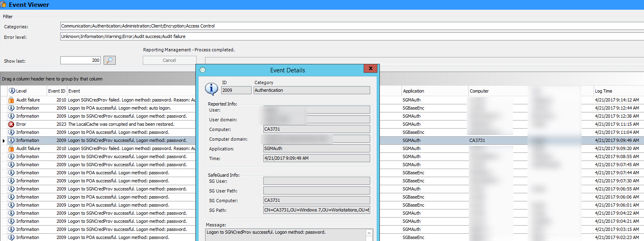
Task: Click the 2010 event ID in the 9:14:12 row
Action: tap(61, 100)
